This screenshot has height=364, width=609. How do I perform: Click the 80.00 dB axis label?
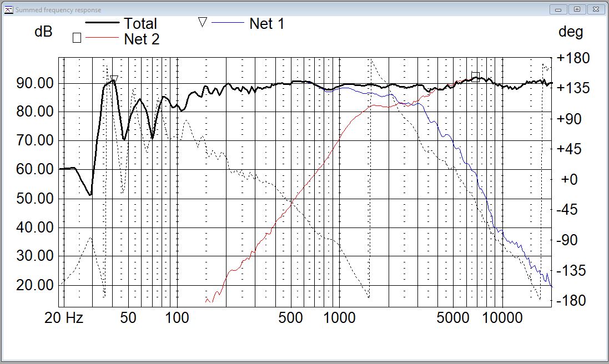pos(35,112)
